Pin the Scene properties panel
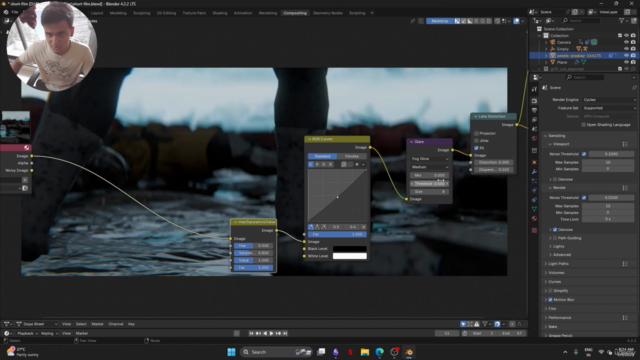 (x=634, y=88)
